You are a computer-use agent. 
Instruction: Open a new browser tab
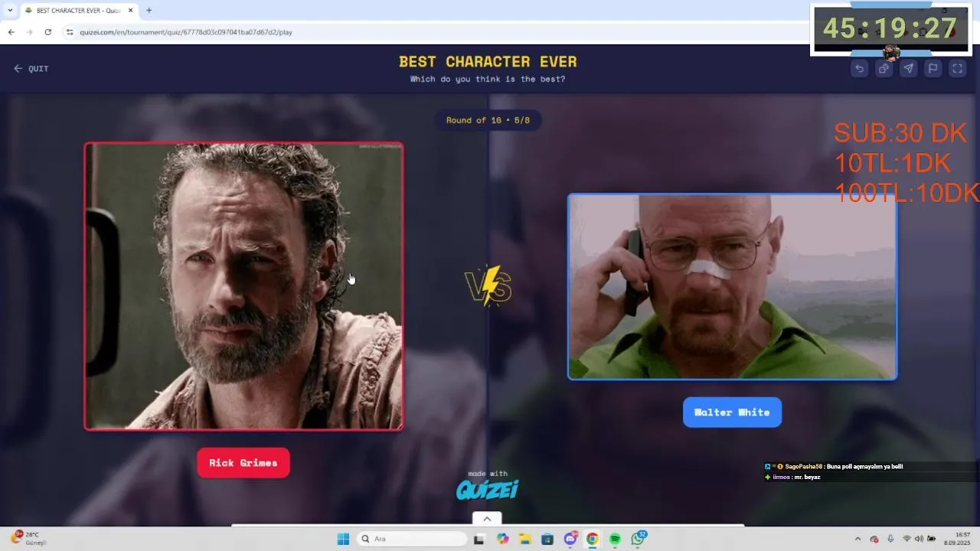point(149,11)
